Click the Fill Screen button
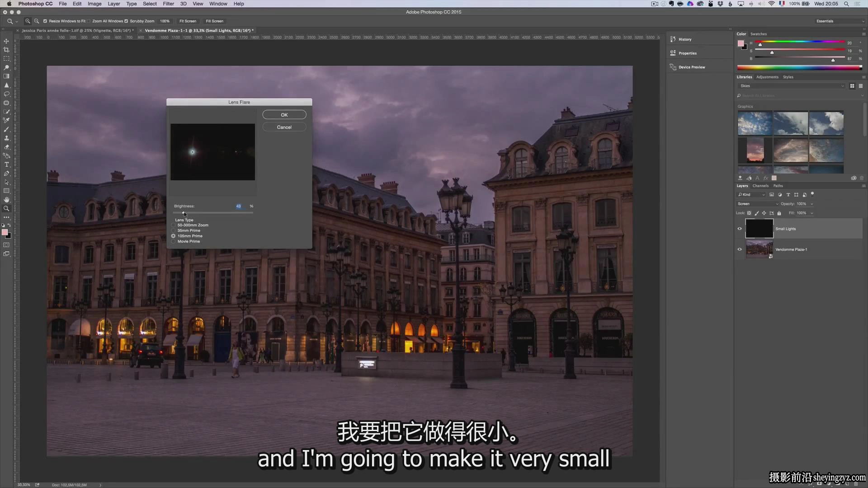 point(215,21)
